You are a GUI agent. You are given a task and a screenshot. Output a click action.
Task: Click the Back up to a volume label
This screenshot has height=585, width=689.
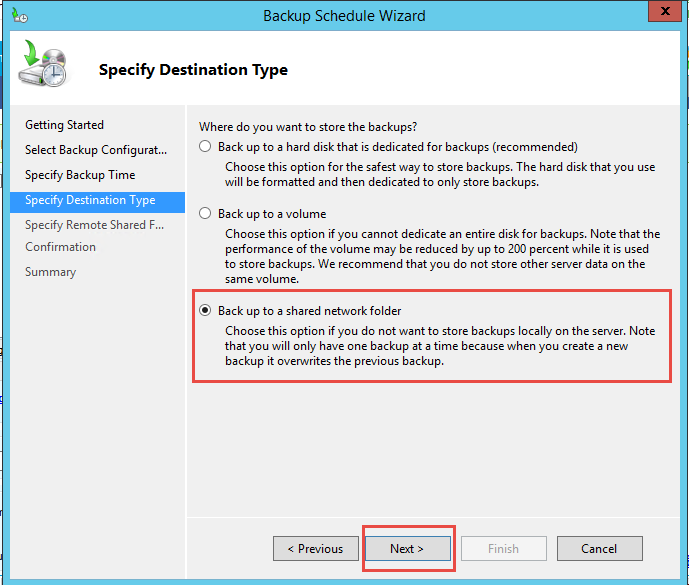pos(272,214)
